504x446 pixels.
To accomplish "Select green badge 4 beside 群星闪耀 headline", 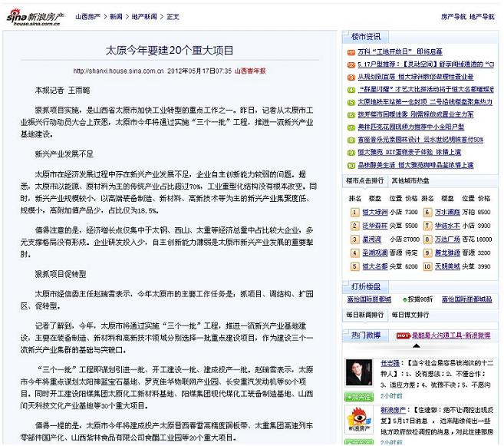I will 351,90.
